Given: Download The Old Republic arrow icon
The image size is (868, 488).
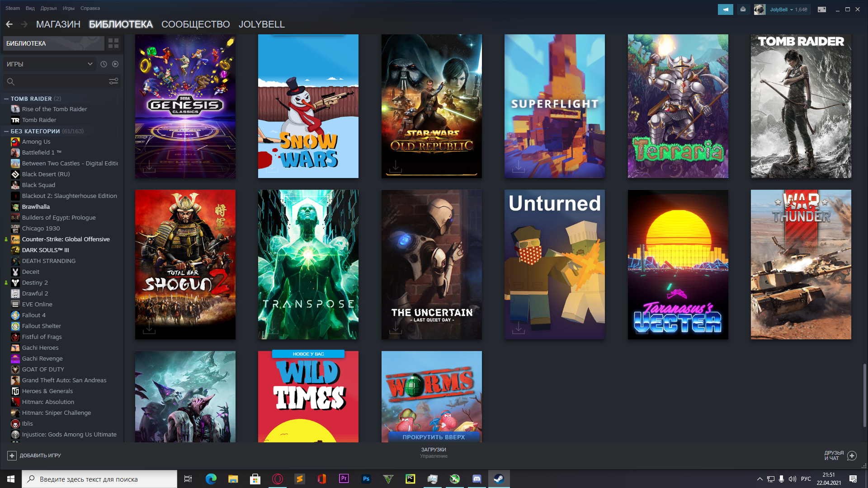Looking at the screenshot, I should 396,166.
